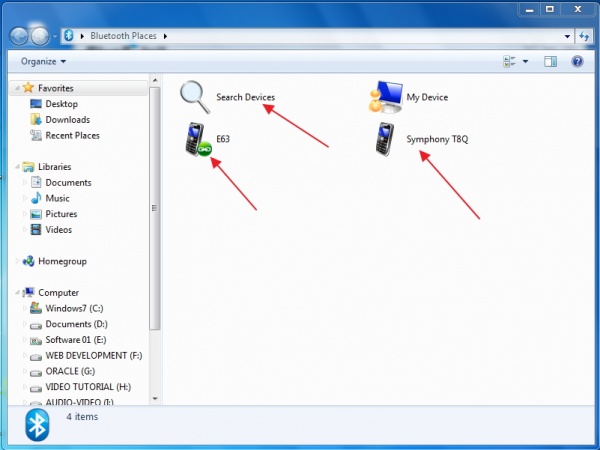Screen dimensions: 600x450
Task: Click the navigation pane scrollbar thumb
Action: (x=155, y=208)
